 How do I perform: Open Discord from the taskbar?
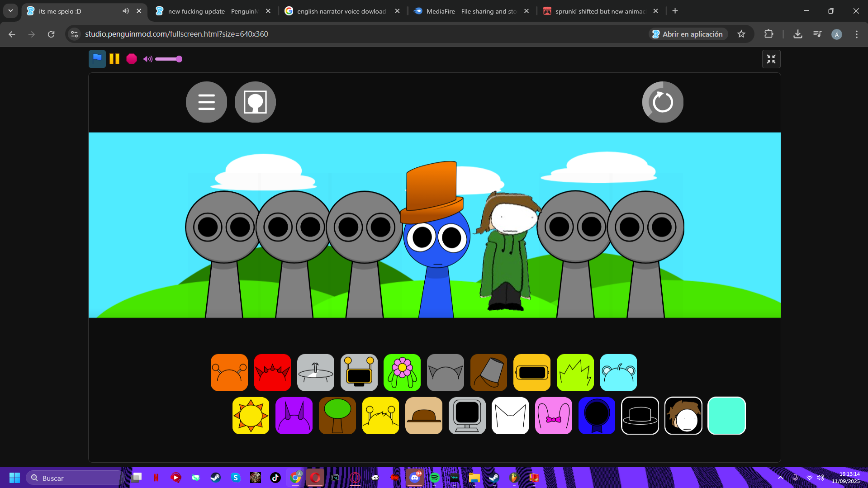[x=414, y=478]
